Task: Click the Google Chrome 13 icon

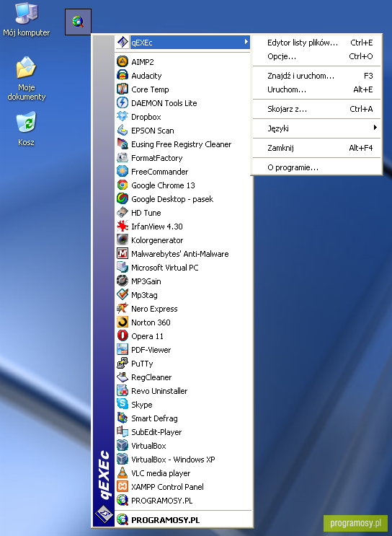Action: 122,185
